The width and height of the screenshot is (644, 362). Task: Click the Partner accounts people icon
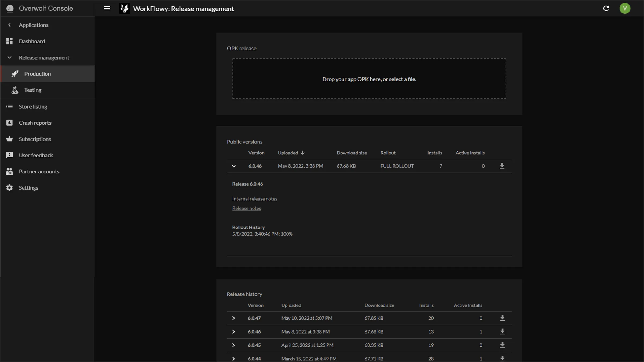coord(9,171)
